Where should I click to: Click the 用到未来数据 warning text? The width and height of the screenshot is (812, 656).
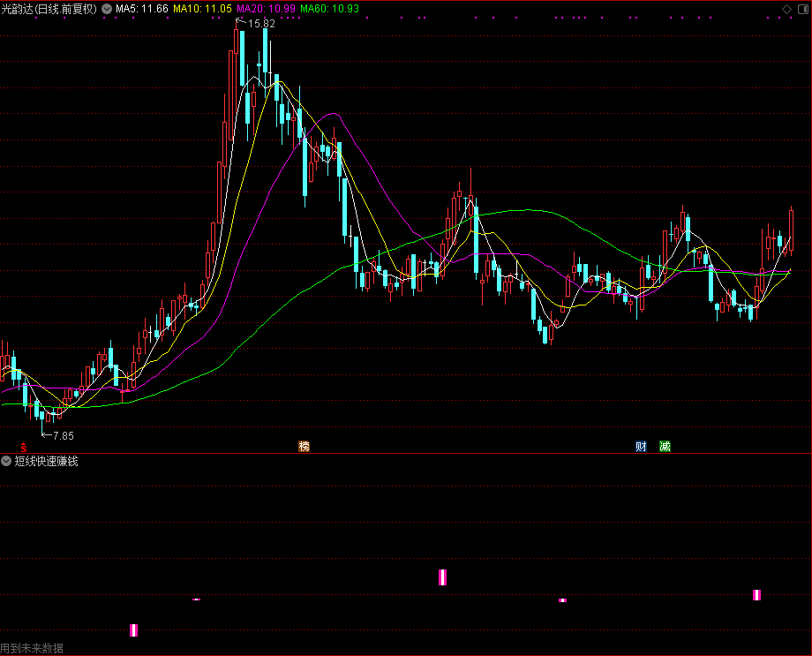click(x=33, y=648)
